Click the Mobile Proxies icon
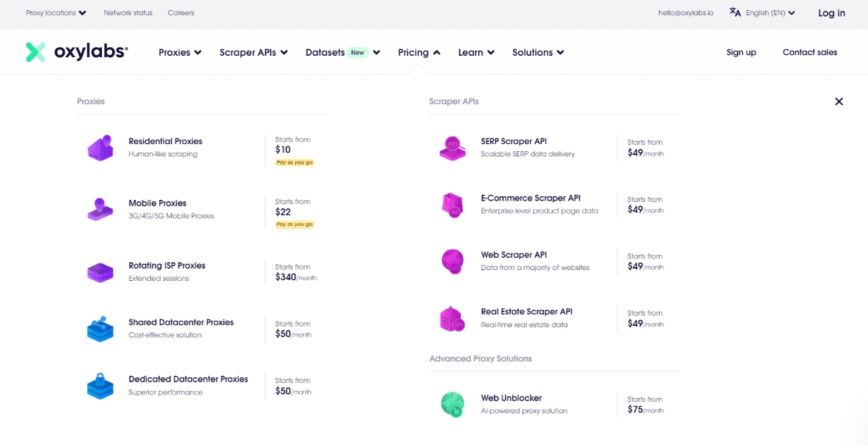The height and width of the screenshot is (446, 868). pyautogui.click(x=101, y=209)
